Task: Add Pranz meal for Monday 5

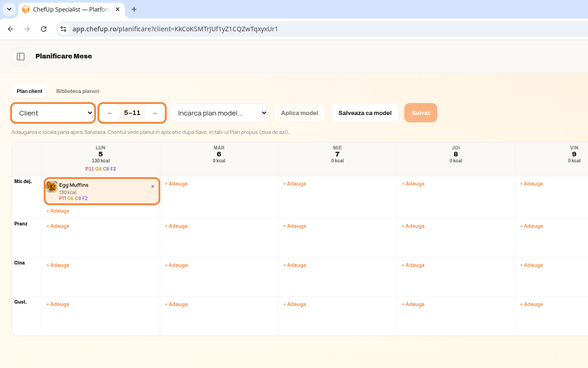Action: (58, 226)
